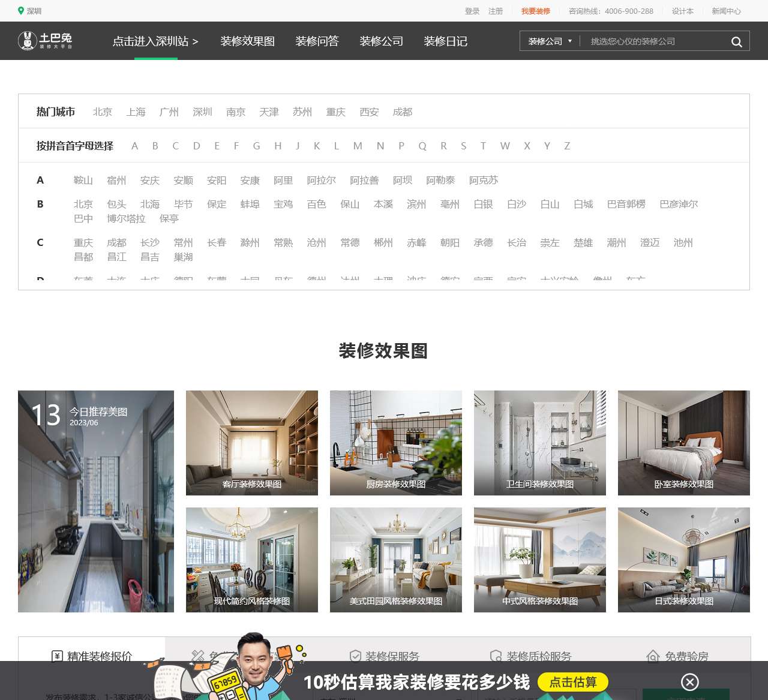Open the 厨房装修效果图 thumbnail
The image size is (768, 700).
click(x=396, y=443)
